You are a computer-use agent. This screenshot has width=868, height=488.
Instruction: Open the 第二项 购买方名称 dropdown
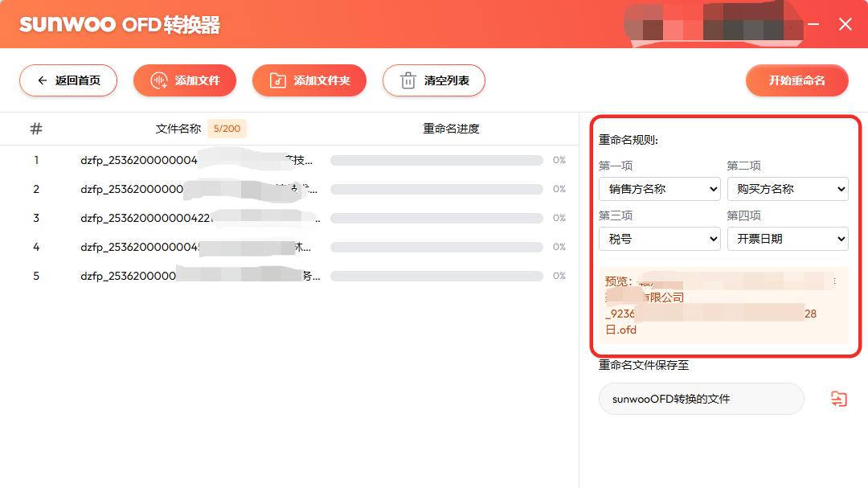coord(788,189)
